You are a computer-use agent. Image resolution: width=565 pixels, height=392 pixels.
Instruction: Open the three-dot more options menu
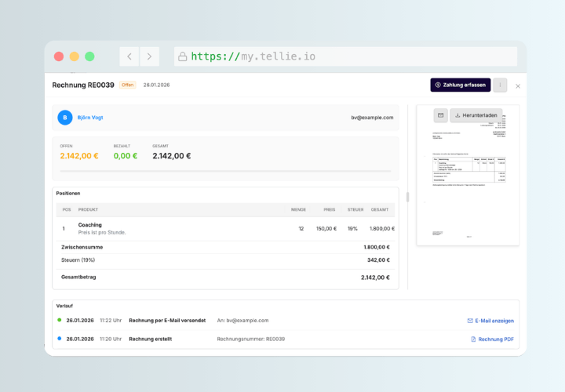[501, 85]
